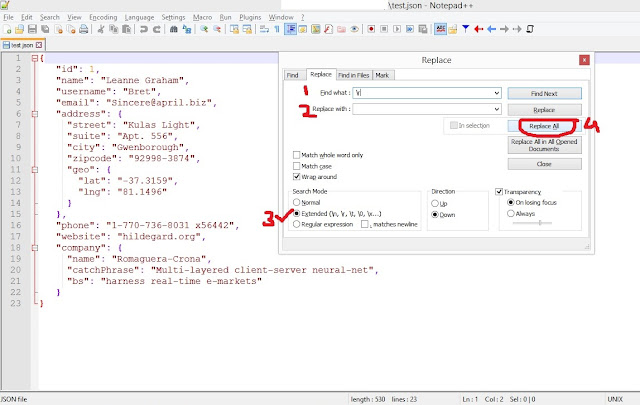Zoom in using the magnifier plus icon

pos(204,29)
